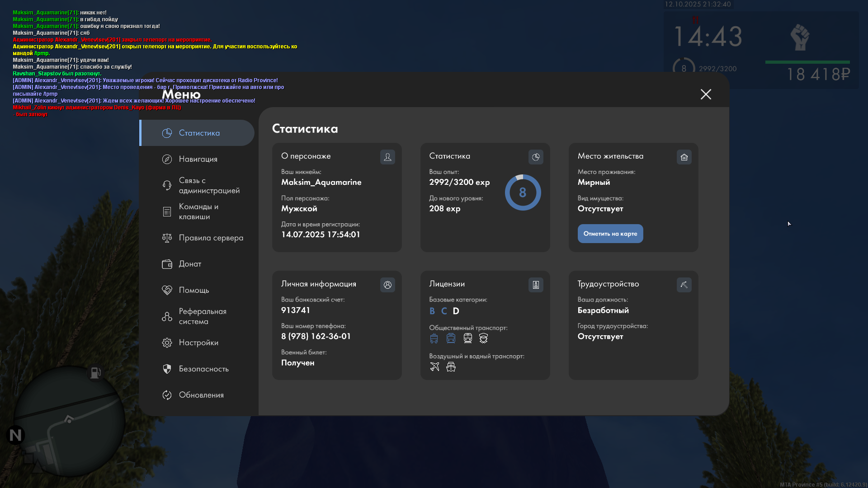Open Правила сервера section
Image resolution: width=868 pixels, height=488 pixels.
pos(211,238)
